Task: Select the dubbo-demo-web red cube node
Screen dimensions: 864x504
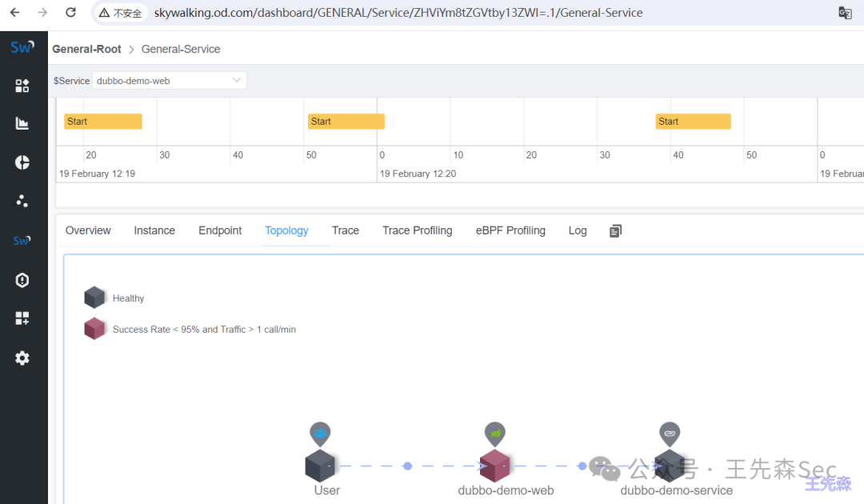Action: click(495, 466)
